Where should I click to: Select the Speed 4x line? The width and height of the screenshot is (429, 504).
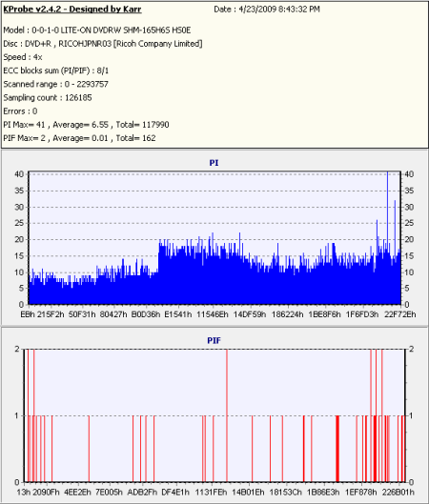pos(23,57)
